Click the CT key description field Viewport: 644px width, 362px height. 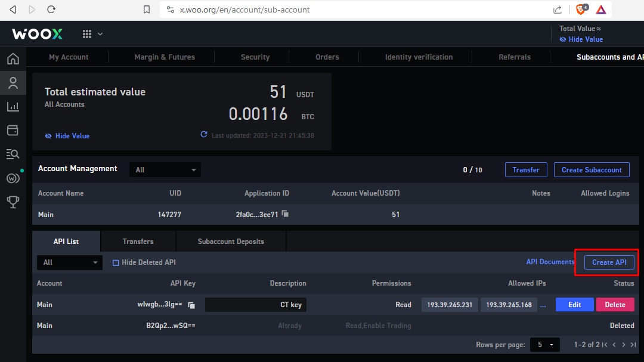tap(255, 305)
